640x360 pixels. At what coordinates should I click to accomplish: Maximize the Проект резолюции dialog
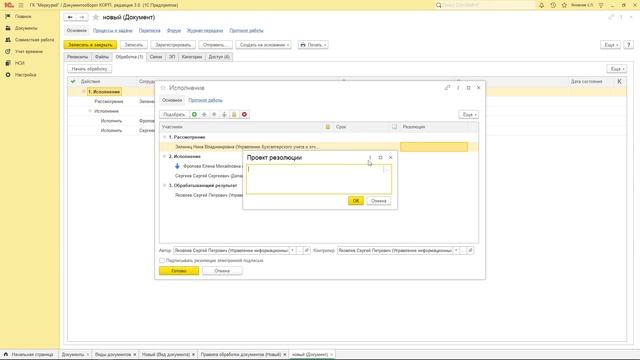(380, 158)
